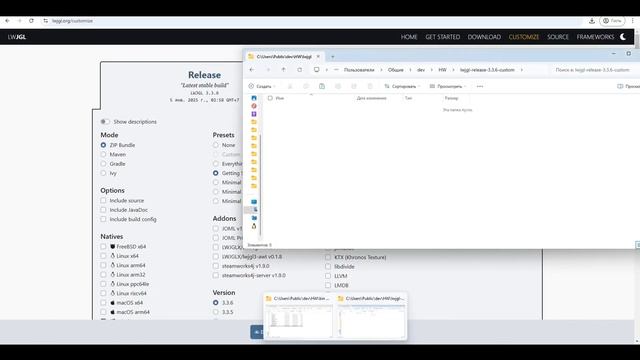640x360 pixels.
Task: Open FRAMEWORKS in LWJGL navigation
Action: click(595, 37)
